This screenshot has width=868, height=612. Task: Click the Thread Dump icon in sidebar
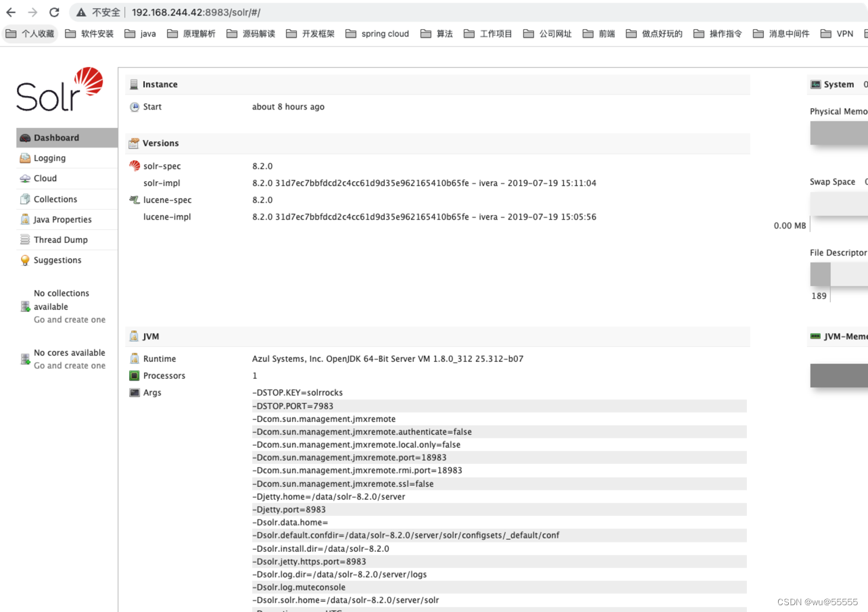point(25,240)
